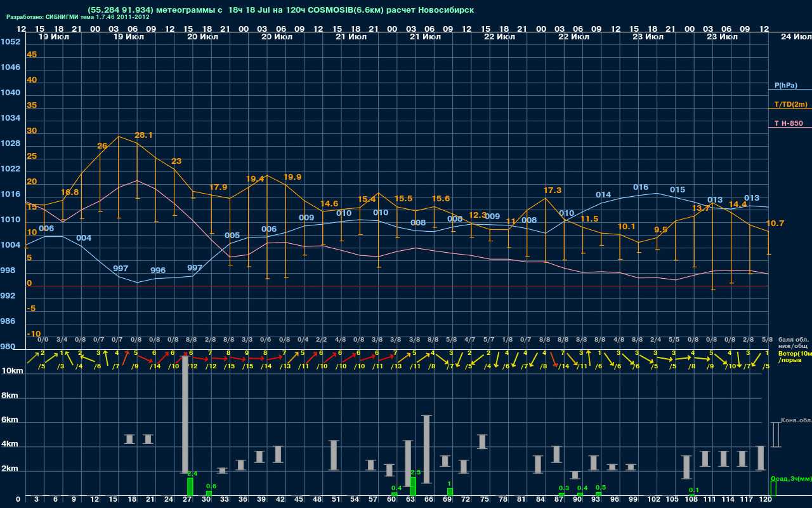Click the COSMOSIB meteogram title text
The height and width of the screenshot is (508, 812).
click(281, 10)
